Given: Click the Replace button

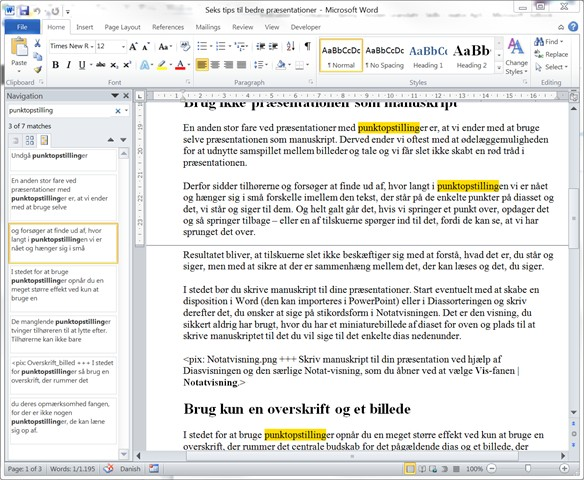Looking at the screenshot, I should 551,54.
